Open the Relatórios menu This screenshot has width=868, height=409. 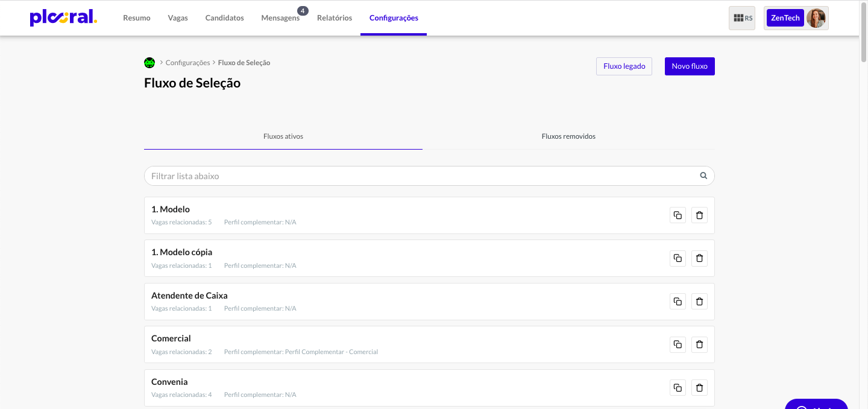[335, 18]
